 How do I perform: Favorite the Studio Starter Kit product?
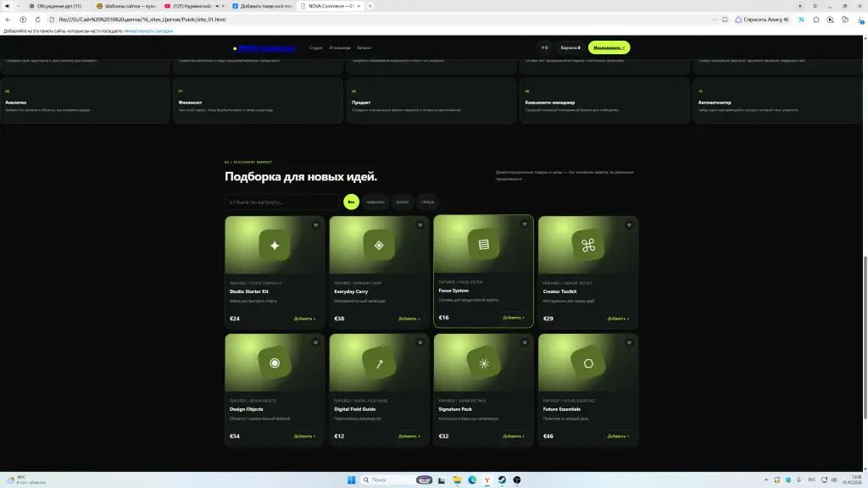(315, 225)
